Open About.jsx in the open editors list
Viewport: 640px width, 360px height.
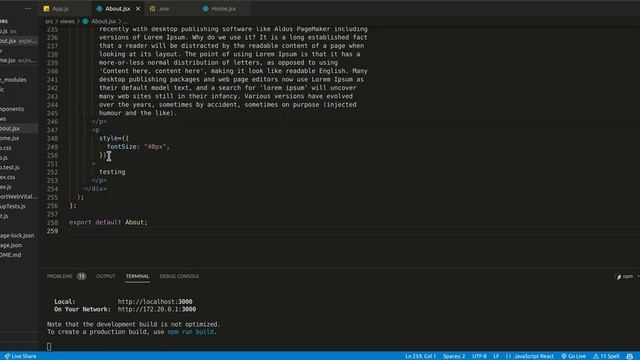tap(19, 41)
